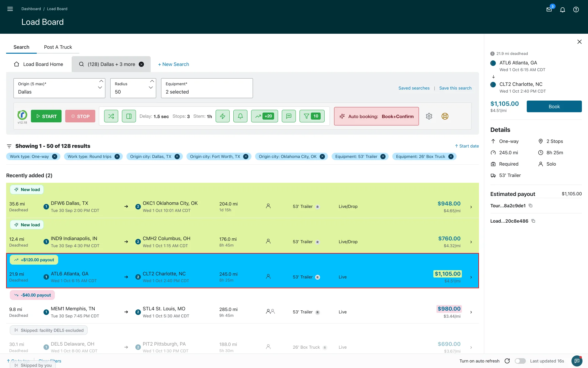Click Auto booking Book+Confirm button

tap(376, 116)
